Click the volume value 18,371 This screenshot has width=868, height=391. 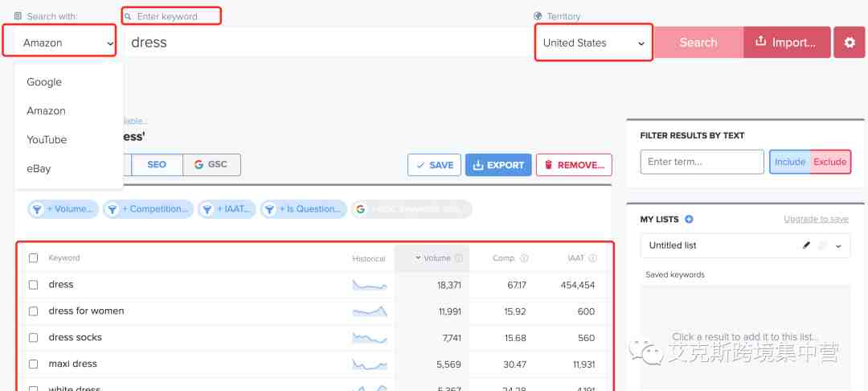click(x=448, y=286)
